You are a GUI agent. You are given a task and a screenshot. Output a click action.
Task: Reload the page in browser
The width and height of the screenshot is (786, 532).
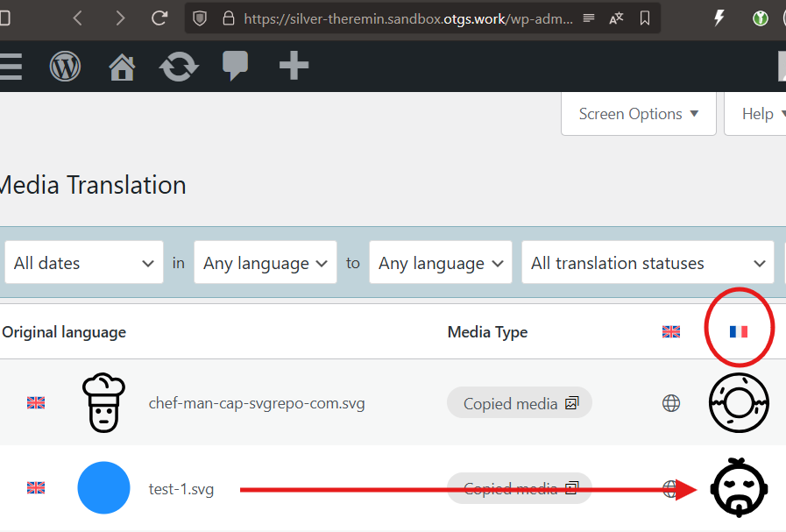coord(159,18)
